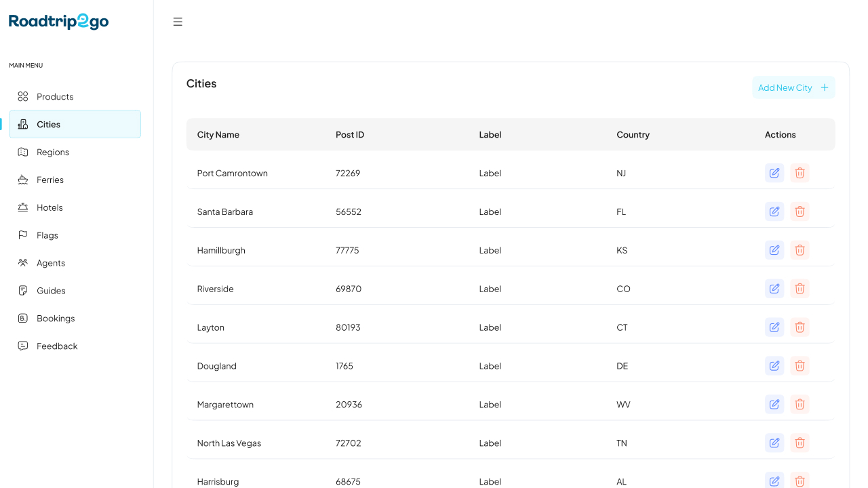Click the country code TN

point(622,444)
